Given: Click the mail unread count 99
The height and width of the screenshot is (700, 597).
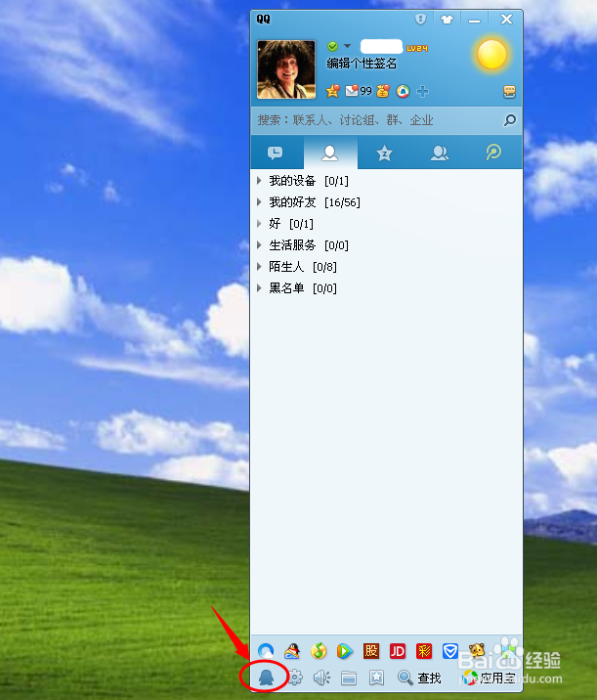Looking at the screenshot, I should pyautogui.click(x=365, y=91).
